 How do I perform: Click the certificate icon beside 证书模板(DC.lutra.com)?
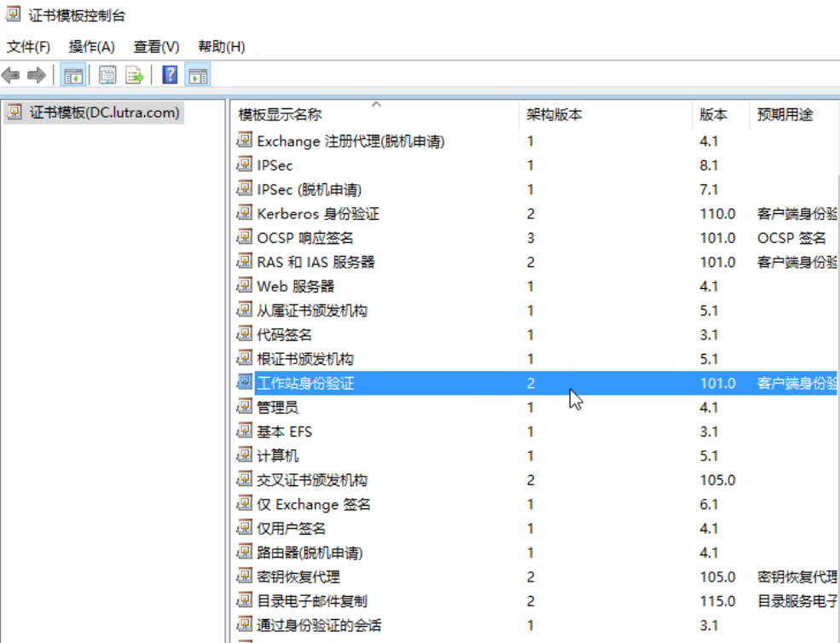coord(14,112)
